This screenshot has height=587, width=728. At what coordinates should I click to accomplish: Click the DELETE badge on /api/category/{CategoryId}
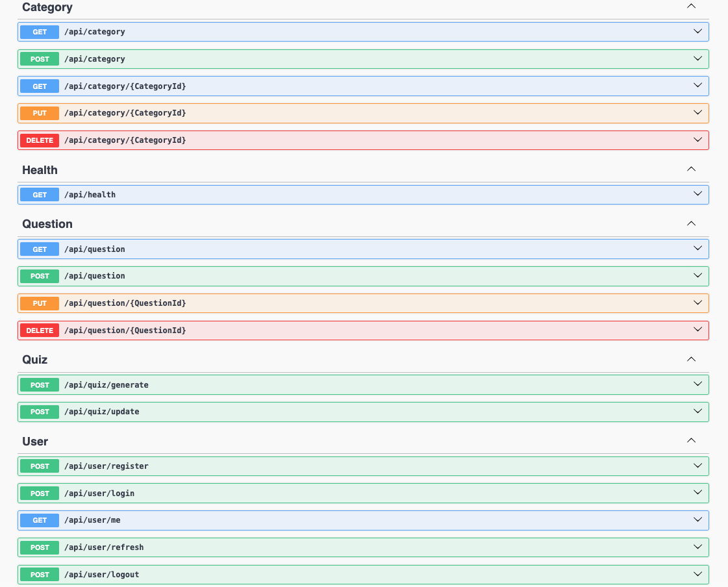[39, 140]
